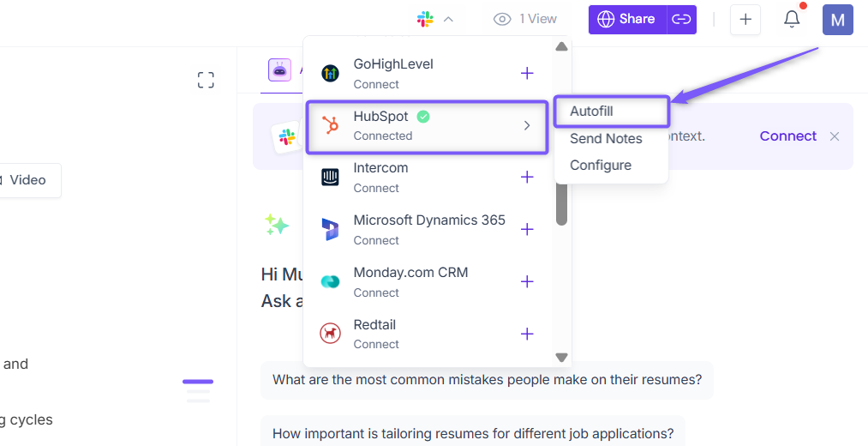The image size is (868, 446).
Task: Open the robot assistant tab icon
Action: coord(279,70)
